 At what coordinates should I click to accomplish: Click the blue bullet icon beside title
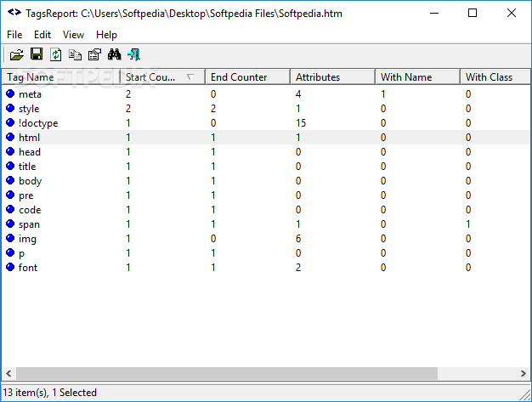tap(10, 166)
